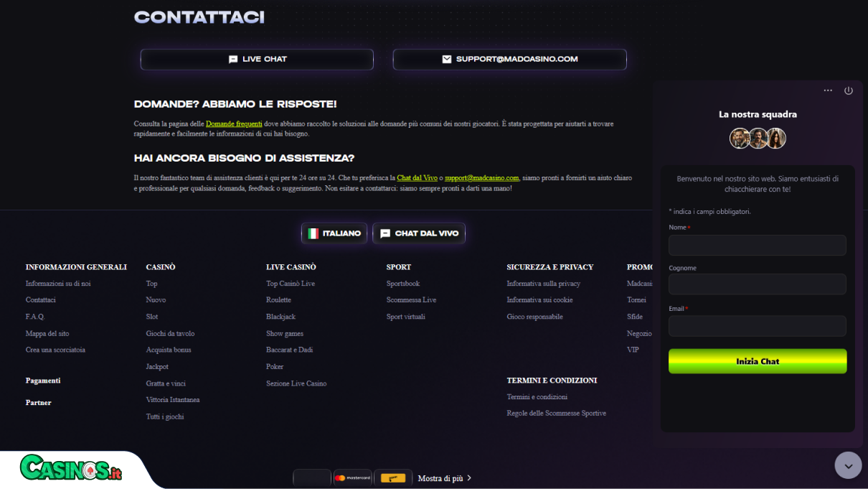Focus the Nome input field
This screenshot has width=868, height=489.
758,245
